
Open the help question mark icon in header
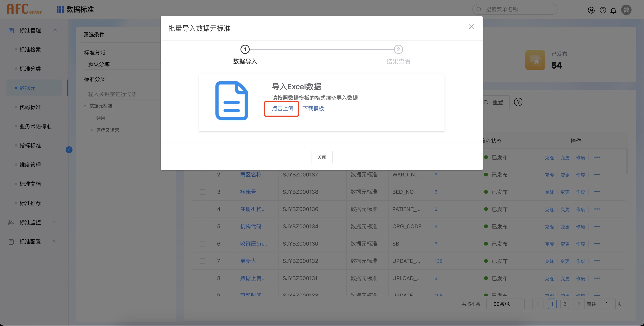(x=603, y=10)
